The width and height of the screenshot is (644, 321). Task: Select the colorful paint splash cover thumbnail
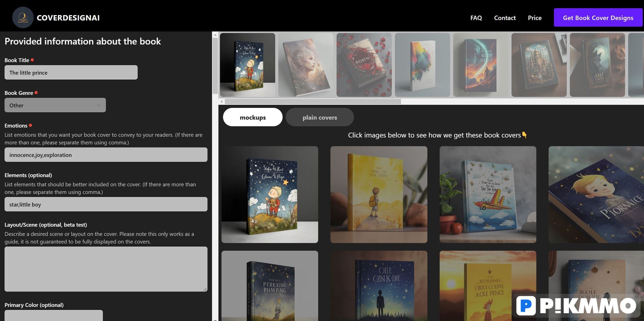[x=423, y=65]
